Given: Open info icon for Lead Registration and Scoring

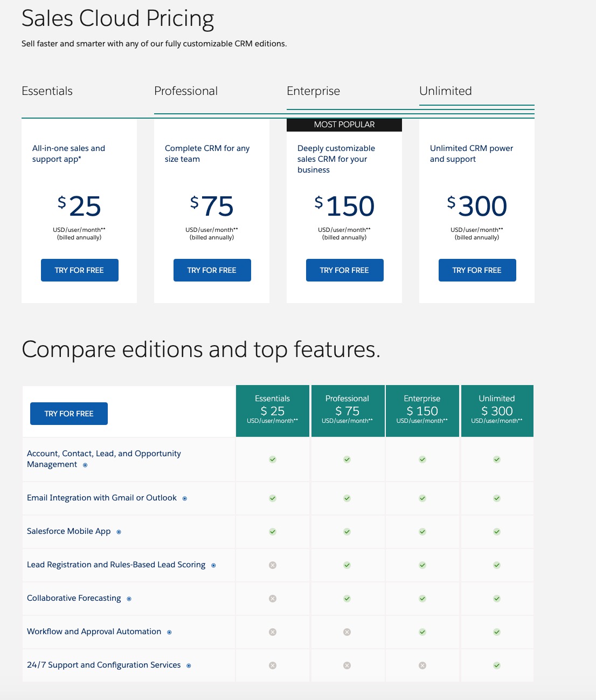Looking at the screenshot, I should click(x=213, y=565).
